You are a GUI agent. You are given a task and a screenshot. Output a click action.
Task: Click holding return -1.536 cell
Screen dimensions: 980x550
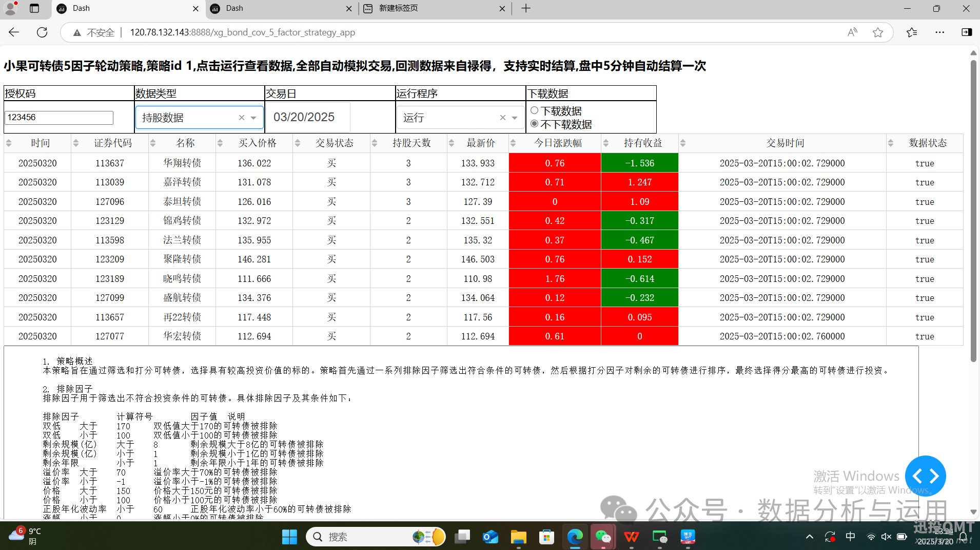(x=640, y=163)
